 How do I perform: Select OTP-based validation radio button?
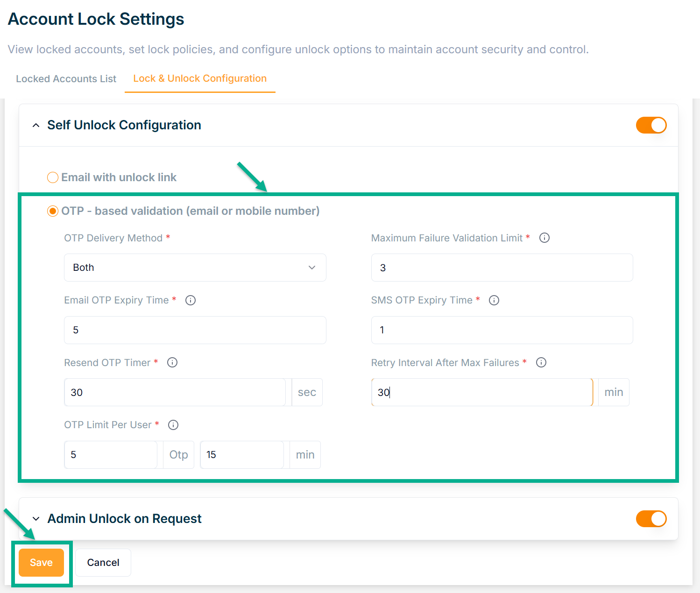tap(53, 211)
